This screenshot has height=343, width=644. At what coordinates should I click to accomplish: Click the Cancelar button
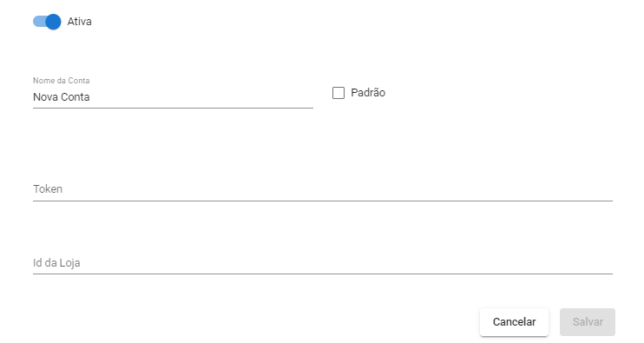click(x=514, y=322)
